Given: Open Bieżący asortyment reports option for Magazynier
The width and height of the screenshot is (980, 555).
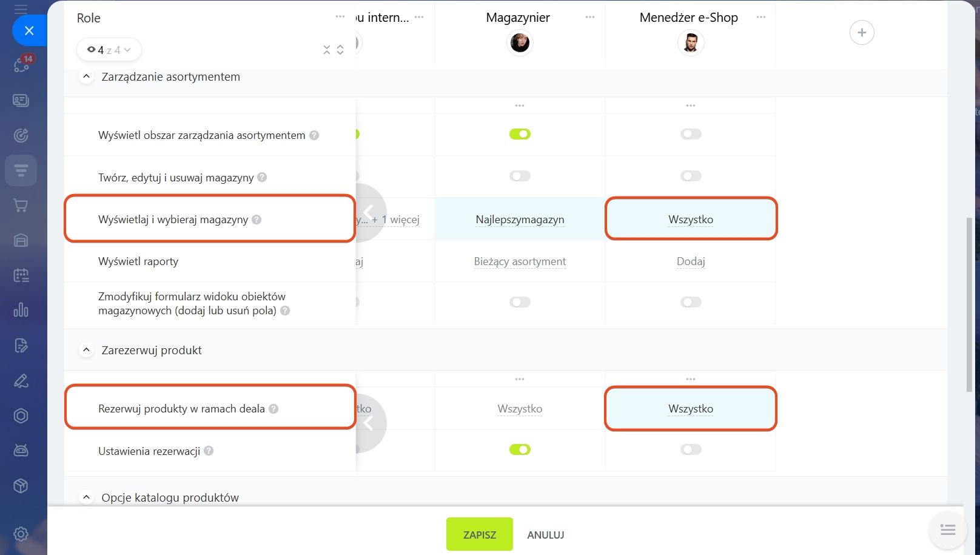Looking at the screenshot, I should 520,261.
